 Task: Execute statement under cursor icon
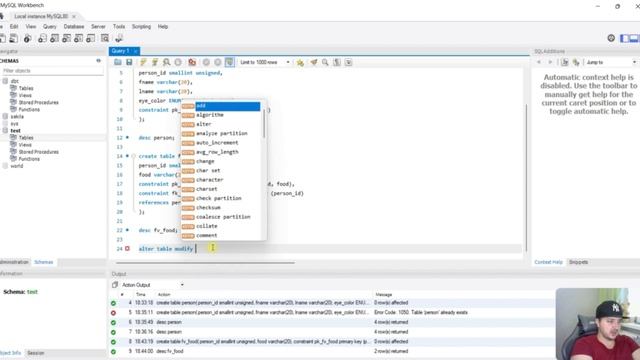click(155, 62)
